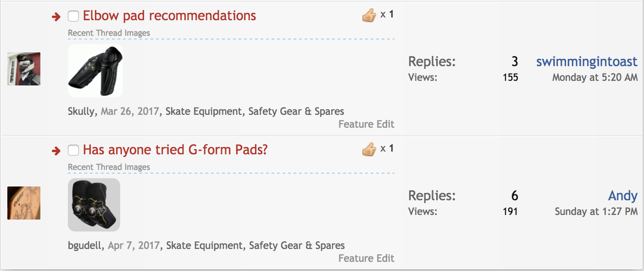Screen dimensions: 644x271
Task: View the black elbow pad thumbnail
Action: tap(95, 71)
